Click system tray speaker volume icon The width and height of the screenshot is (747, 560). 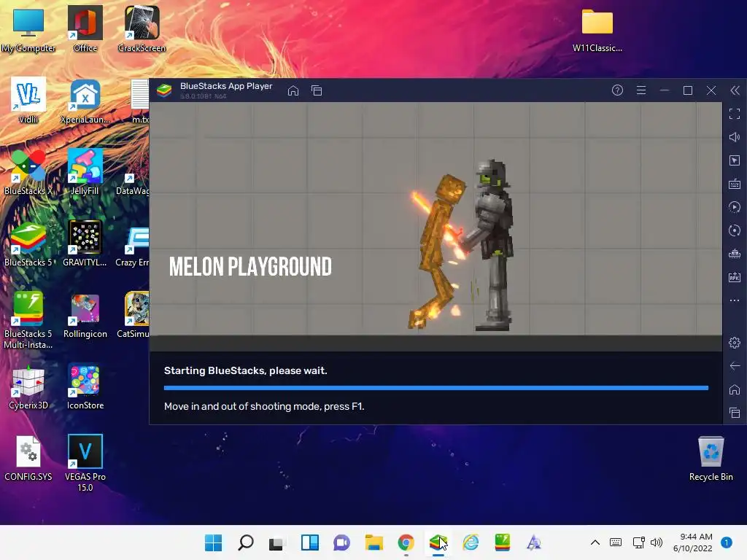[x=657, y=542]
